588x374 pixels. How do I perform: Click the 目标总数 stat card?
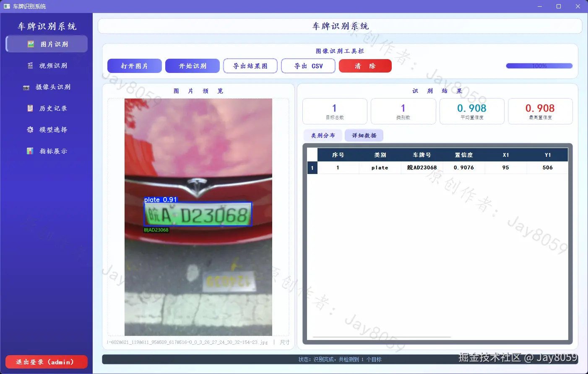coord(335,111)
